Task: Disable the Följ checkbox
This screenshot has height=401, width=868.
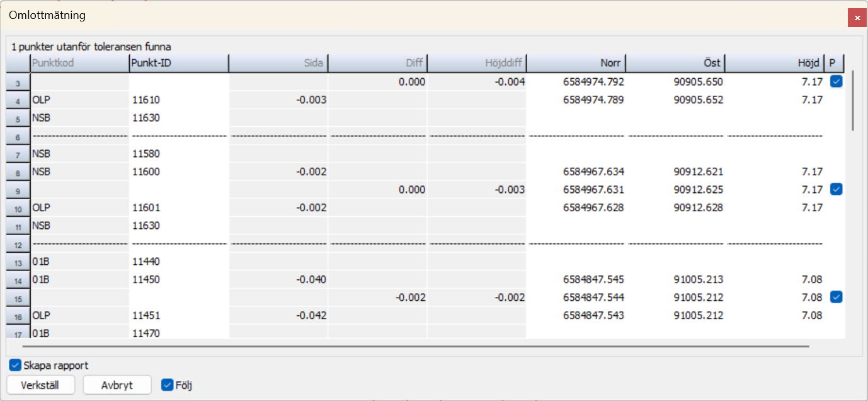Action: 167,385
